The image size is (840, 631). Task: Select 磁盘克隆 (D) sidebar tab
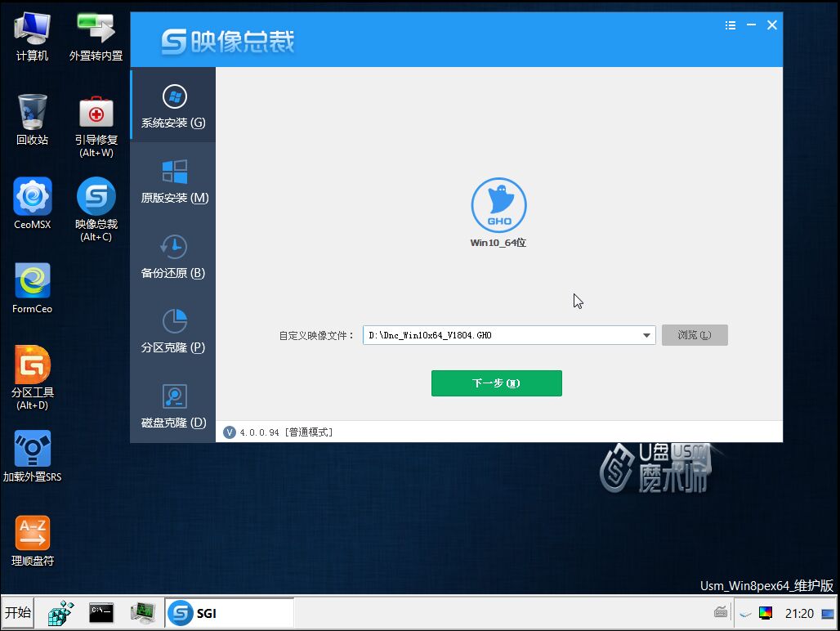(x=173, y=405)
